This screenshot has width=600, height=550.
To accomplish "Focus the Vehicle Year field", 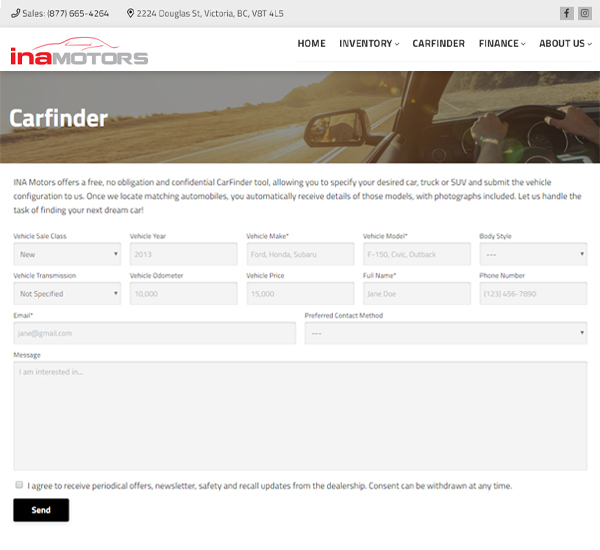I will (184, 254).
